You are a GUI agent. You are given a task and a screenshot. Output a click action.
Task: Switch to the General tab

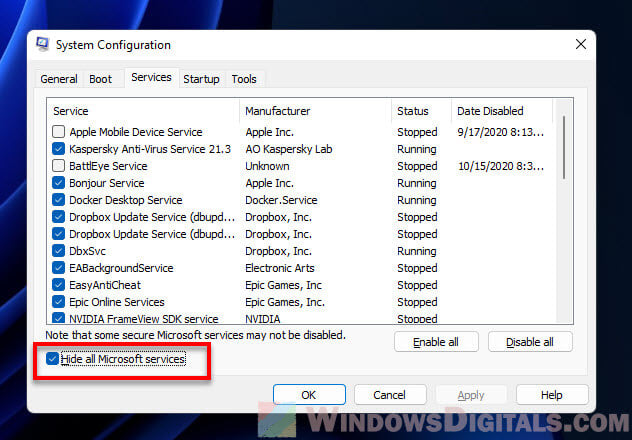point(59,79)
